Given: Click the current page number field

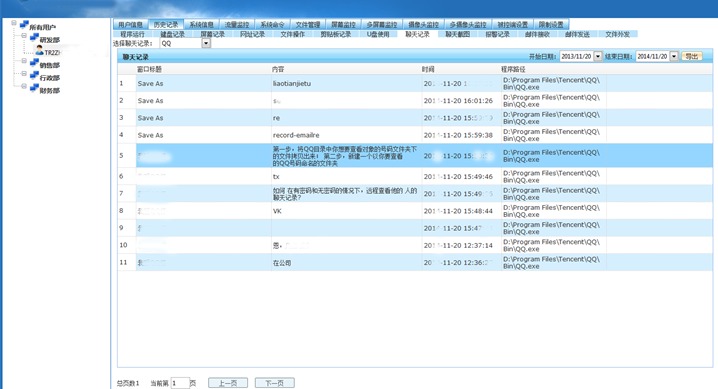Looking at the screenshot, I should point(180,383).
